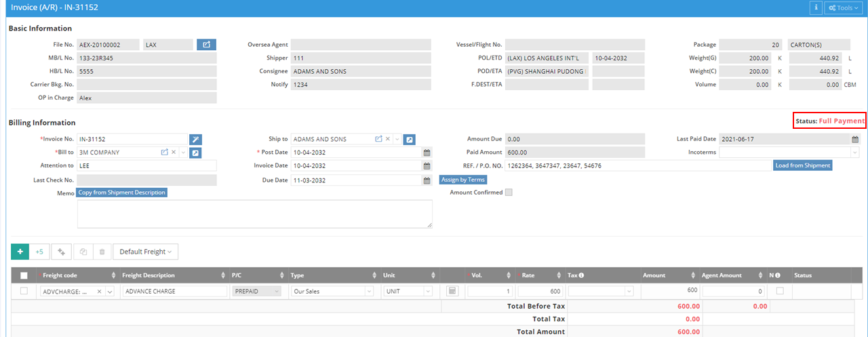The width and height of the screenshot is (868, 337).
Task: Open the Post Date calendar picker
Action: 427,153
